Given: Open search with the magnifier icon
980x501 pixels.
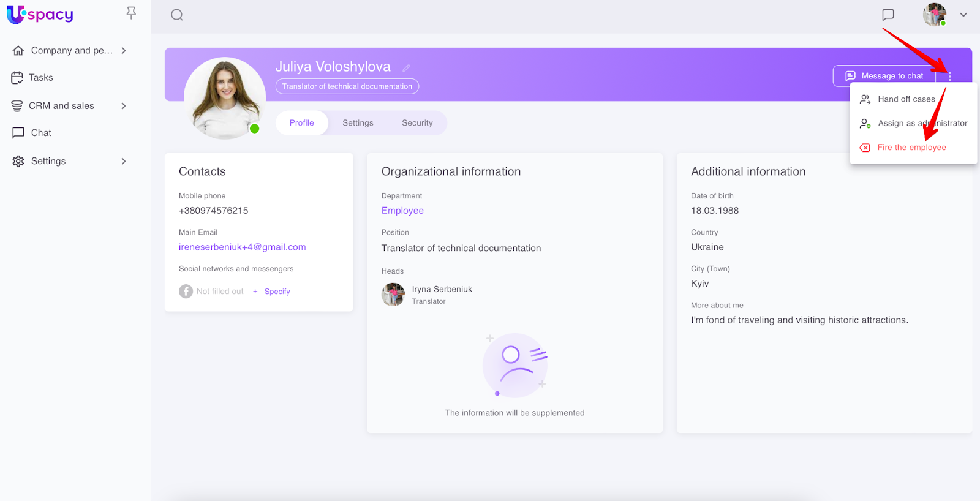Looking at the screenshot, I should pos(177,15).
